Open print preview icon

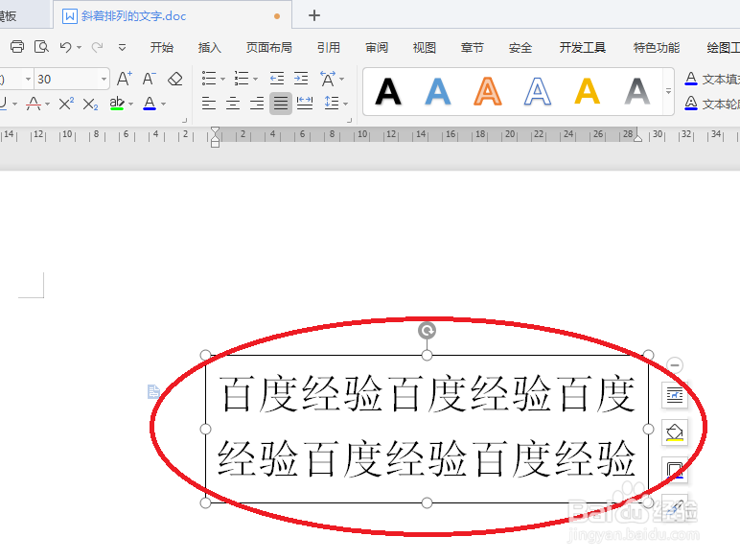point(41,47)
